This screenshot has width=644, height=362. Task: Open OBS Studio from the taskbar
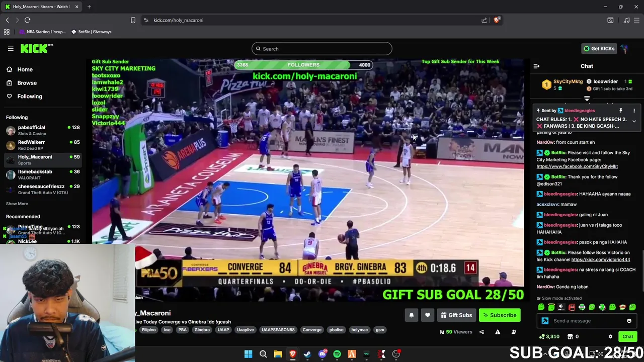click(396, 354)
